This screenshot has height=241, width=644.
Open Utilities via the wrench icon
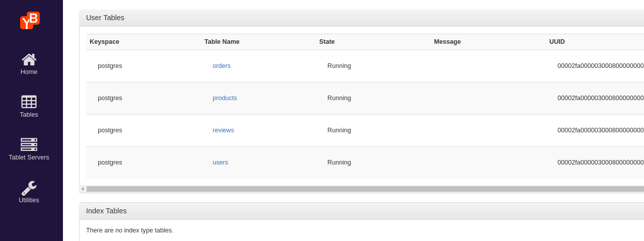click(29, 188)
